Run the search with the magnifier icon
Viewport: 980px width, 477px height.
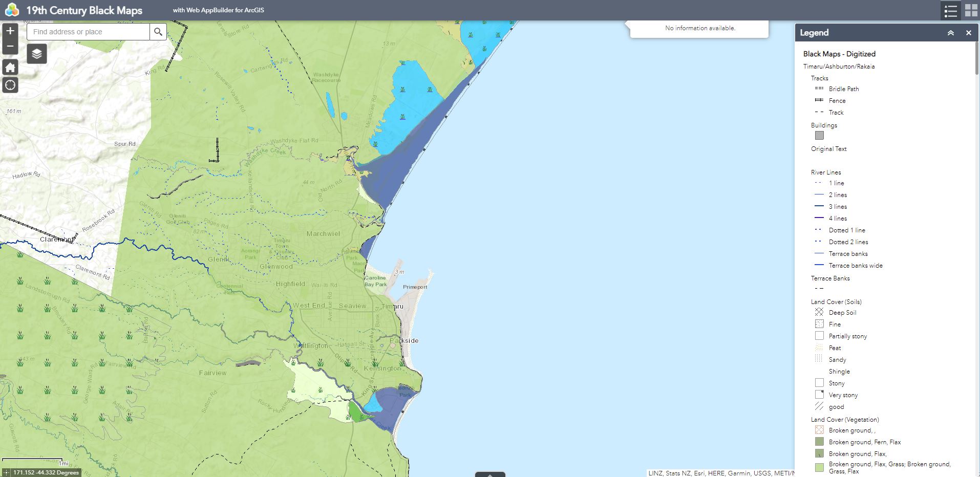[158, 32]
